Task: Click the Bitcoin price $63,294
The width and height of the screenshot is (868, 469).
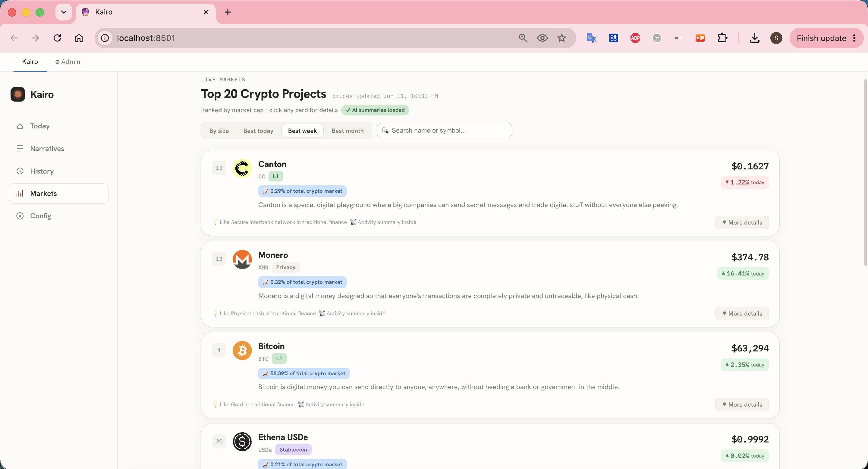Action: [750, 348]
